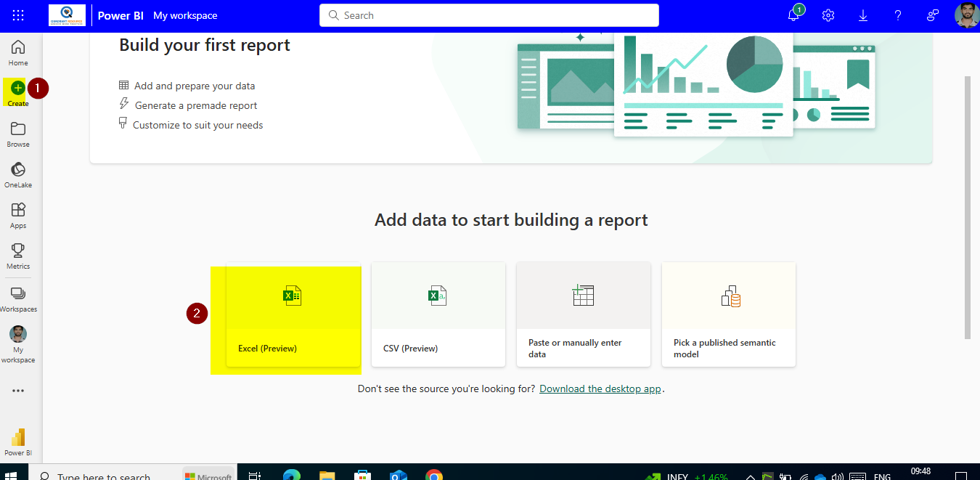Open the Workspaces flyout
Screen dimensions: 980x480
point(17,297)
